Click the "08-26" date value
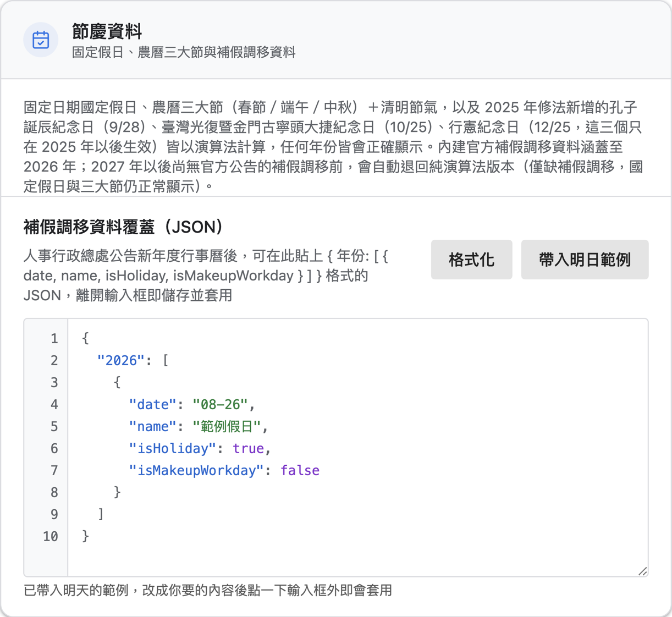Image resolution: width=672 pixels, height=617 pixels. [x=220, y=404]
